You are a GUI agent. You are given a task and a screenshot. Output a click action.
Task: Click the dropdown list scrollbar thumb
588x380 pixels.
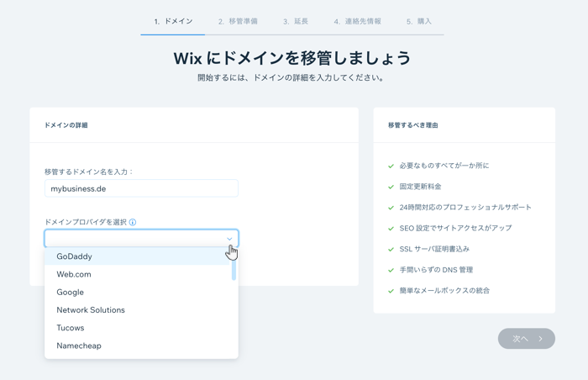click(x=234, y=269)
